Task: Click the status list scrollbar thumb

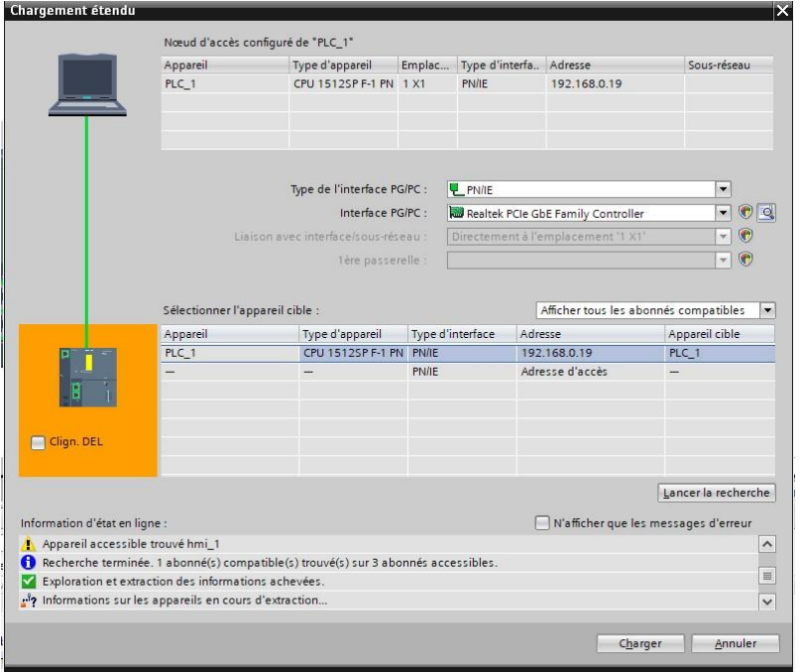Action: pos(766,576)
